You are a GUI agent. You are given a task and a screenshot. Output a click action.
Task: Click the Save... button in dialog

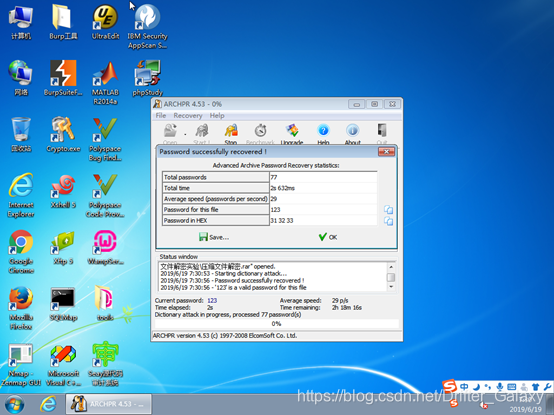[x=214, y=237]
